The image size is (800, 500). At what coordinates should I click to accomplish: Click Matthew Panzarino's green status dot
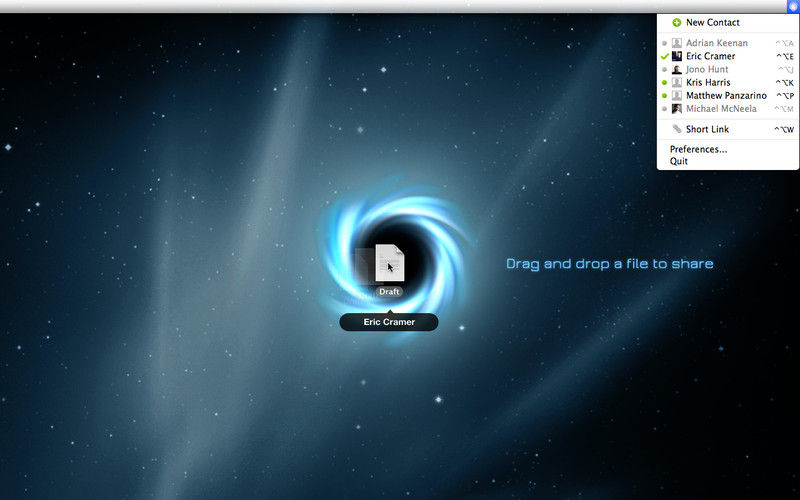pyautogui.click(x=664, y=96)
